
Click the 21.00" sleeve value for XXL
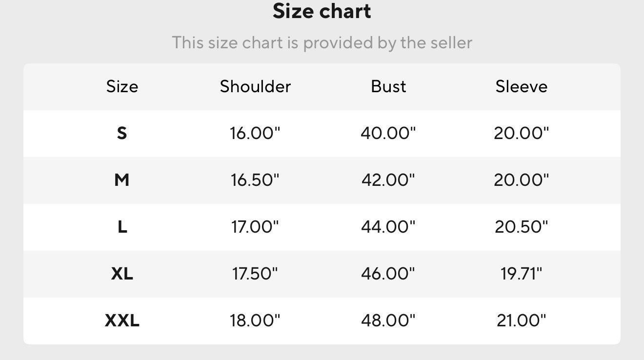point(522,320)
